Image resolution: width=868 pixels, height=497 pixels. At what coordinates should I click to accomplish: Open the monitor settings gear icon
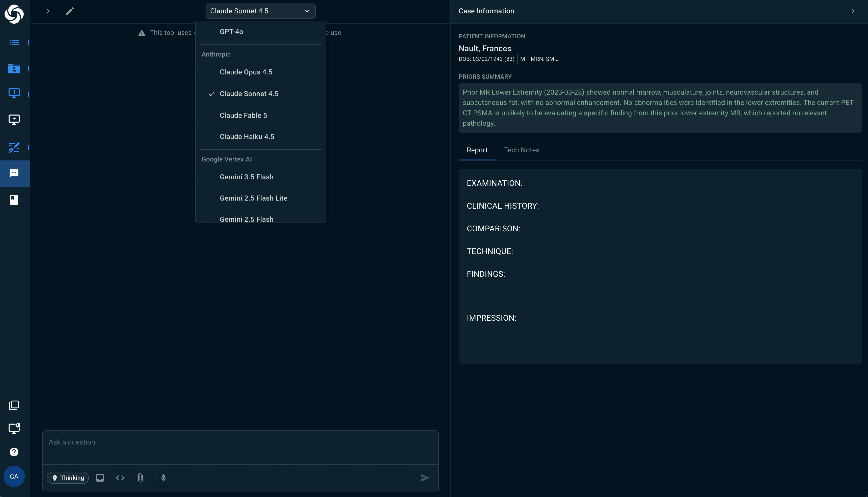pyautogui.click(x=14, y=428)
